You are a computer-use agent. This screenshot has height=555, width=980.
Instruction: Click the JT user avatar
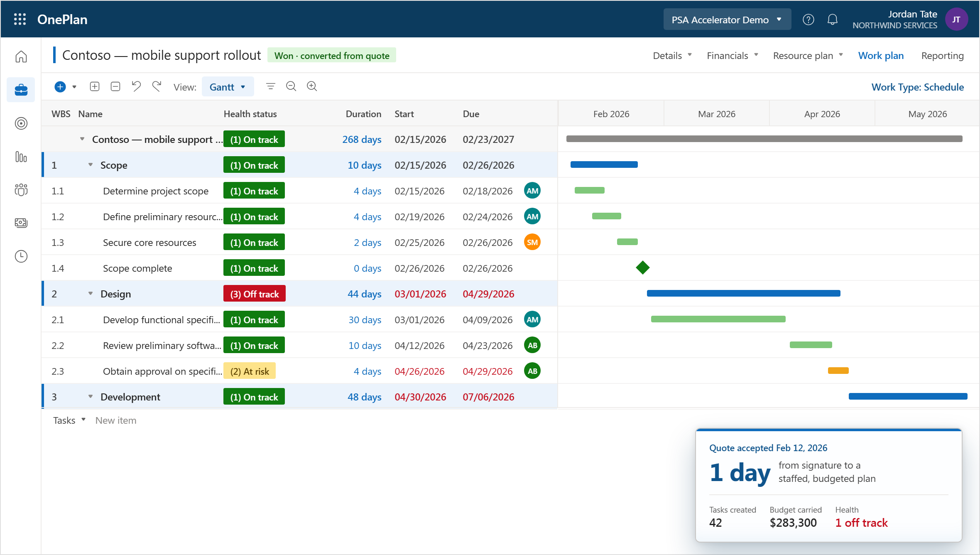(956, 20)
